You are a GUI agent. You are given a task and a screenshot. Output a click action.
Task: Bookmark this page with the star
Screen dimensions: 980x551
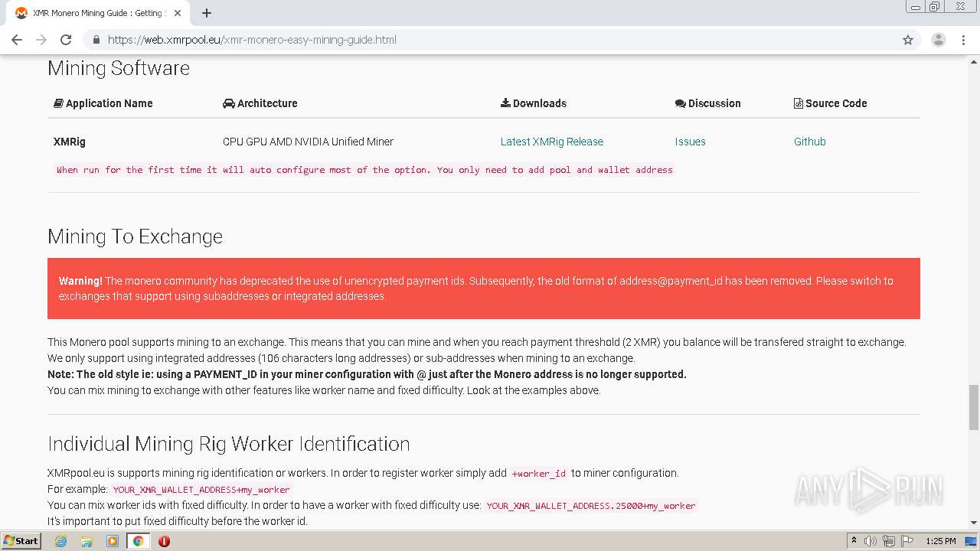coord(908,40)
